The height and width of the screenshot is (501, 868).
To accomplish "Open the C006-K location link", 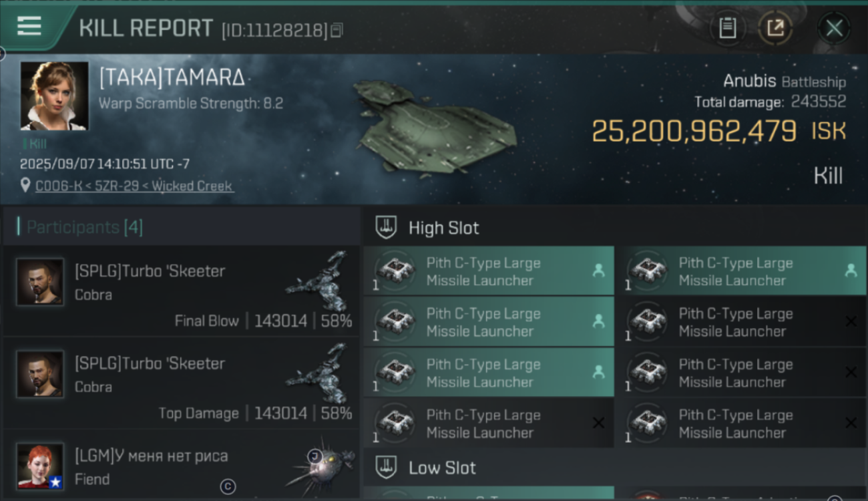I will (x=134, y=186).
